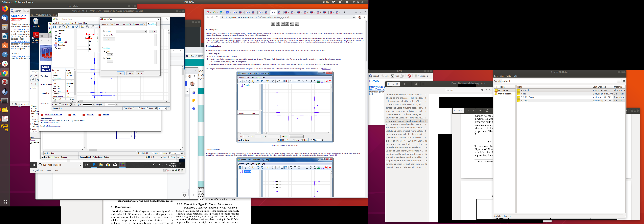The image size is (644, 224).
Task: Select the String condition radio button
Action: click(x=104, y=52)
